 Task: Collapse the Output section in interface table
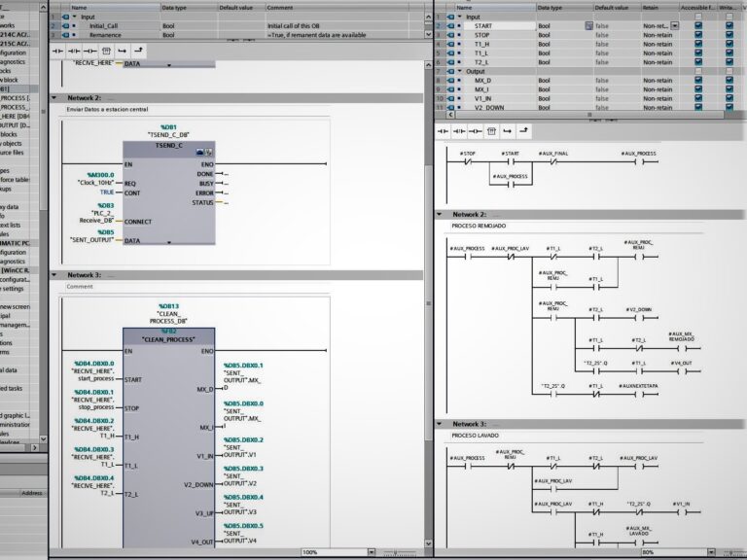460,71
